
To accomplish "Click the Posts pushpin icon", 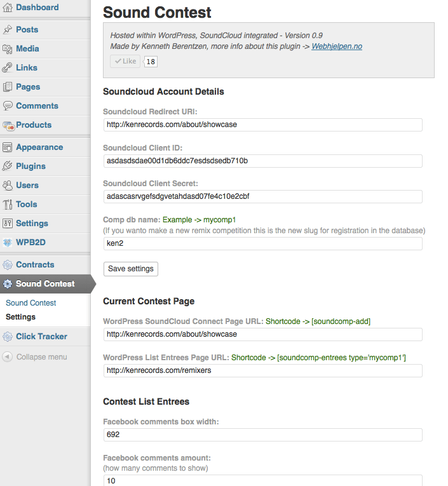I will 8,29.
